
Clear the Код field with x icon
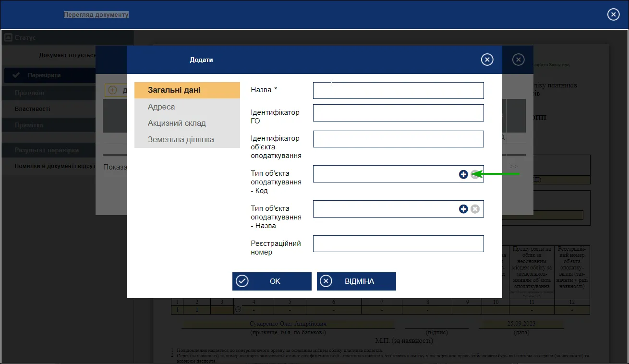[x=474, y=174]
